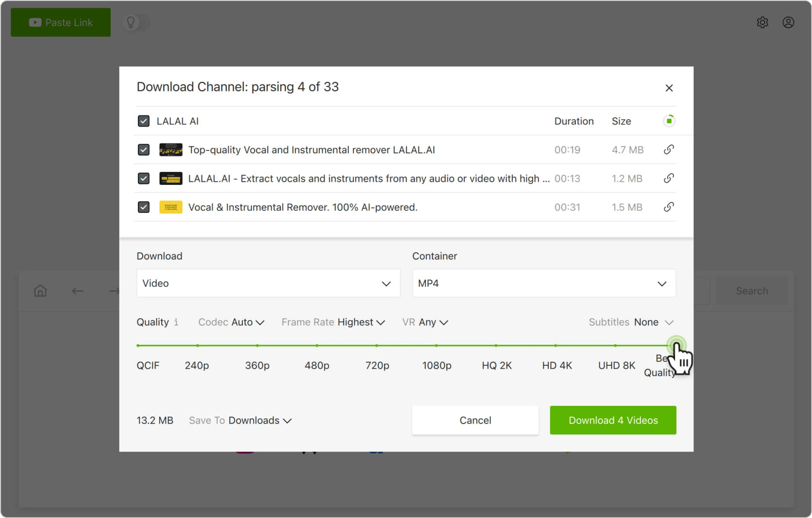Open the Download type Video dropdown
812x518 pixels.
[x=268, y=283]
